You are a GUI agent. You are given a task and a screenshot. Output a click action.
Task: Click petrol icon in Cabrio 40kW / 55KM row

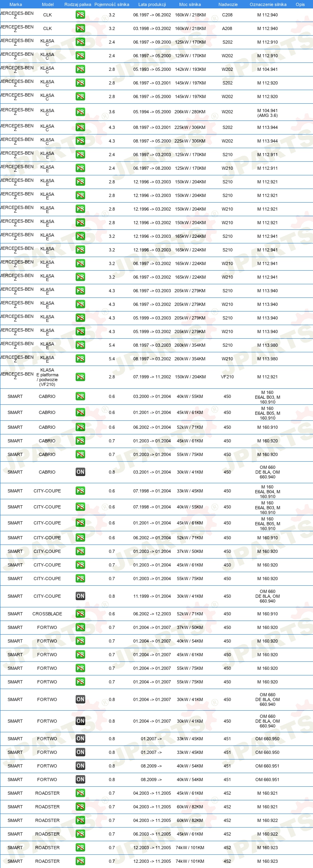pos(80,396)
